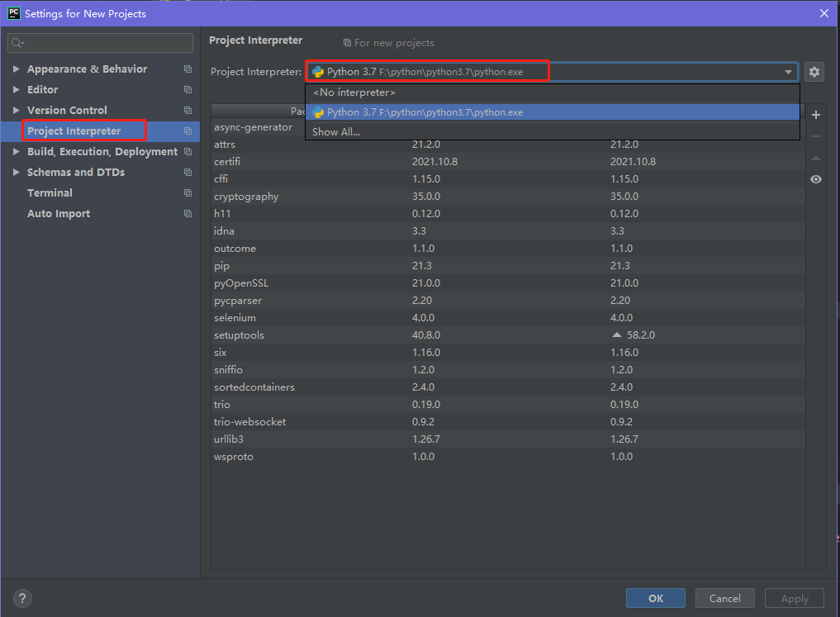840x617 pixels.
Task: Select the sortedcontainers package row
Action: (x=508, y=387)
